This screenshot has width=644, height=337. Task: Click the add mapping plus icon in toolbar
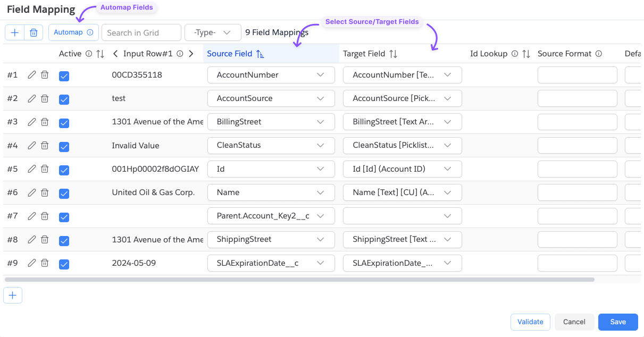pos(14,32)
